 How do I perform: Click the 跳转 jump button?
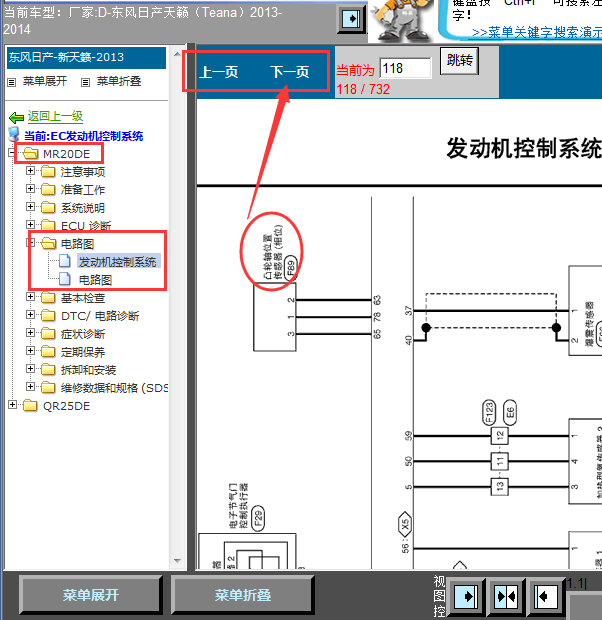coord(460,60)
